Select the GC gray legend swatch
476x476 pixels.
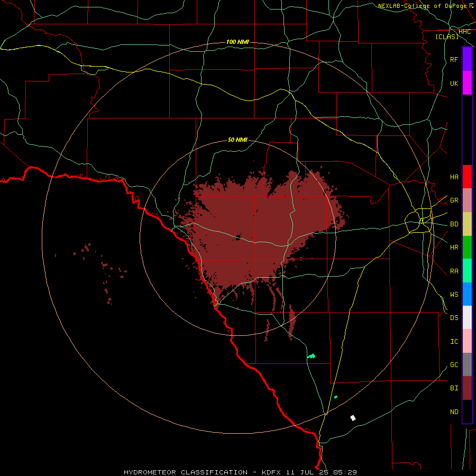click(x=467, y=364)
